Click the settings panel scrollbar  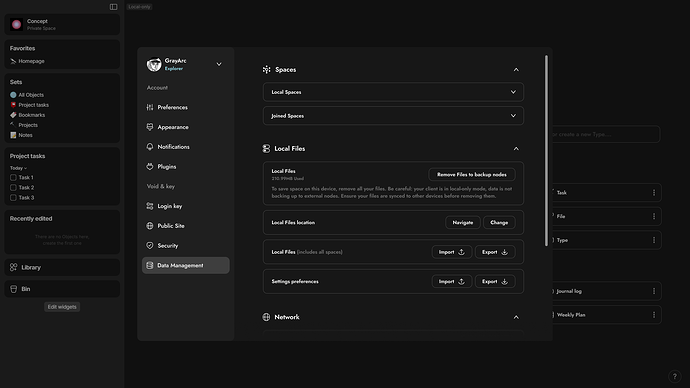coord(547,150)
